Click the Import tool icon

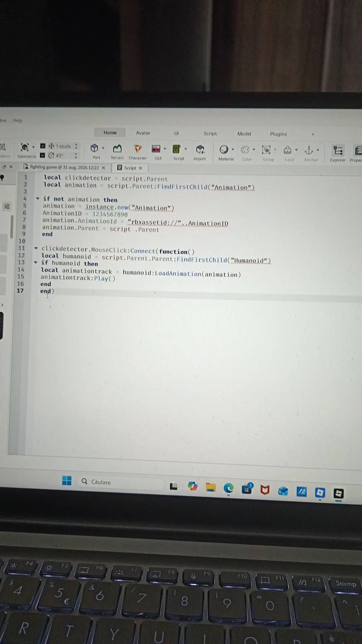(x=200, y=150)
